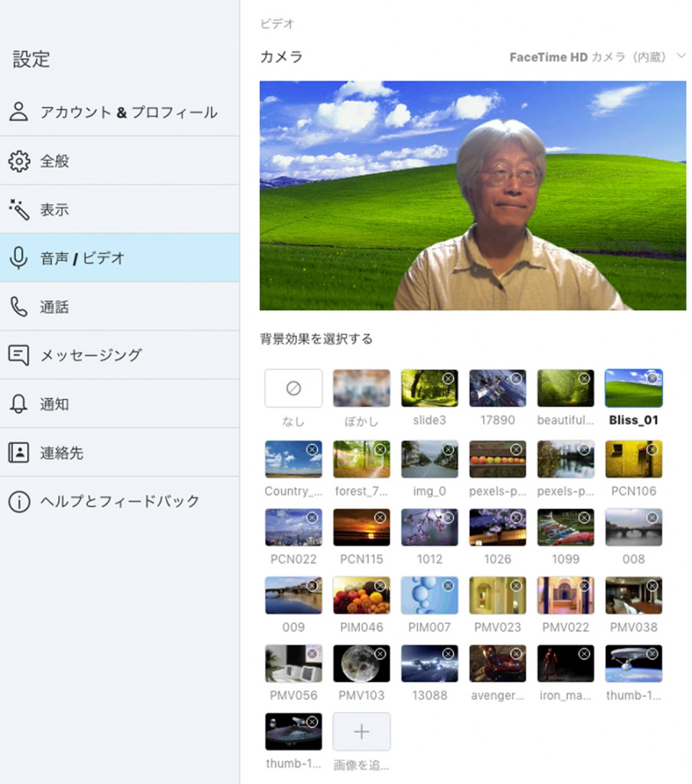The width and height of the screenshot is (692, 784).
Task: Click the camera preview video image
Action: [x=473, y=195]
